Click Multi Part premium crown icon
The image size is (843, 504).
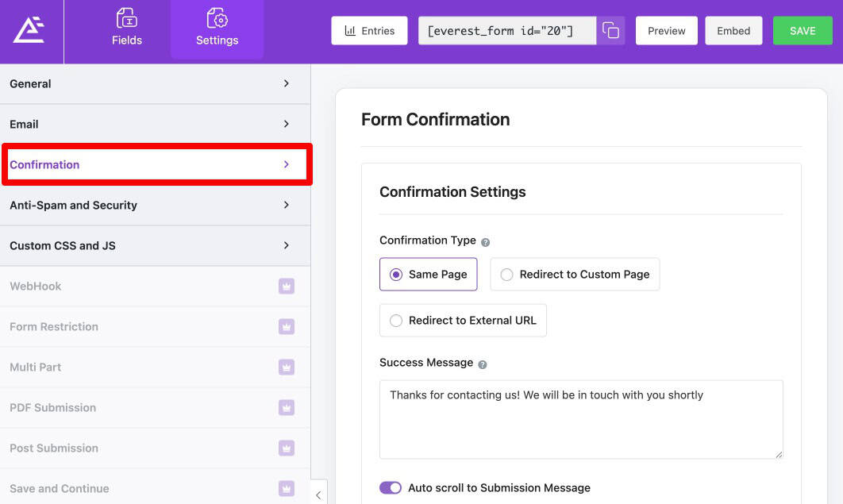(x=287, y=367)
